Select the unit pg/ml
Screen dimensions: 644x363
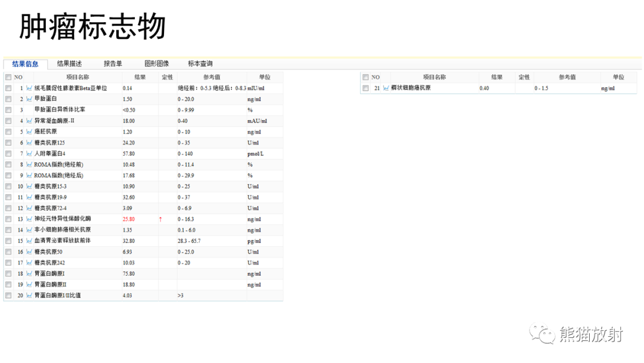tap(254, 241)
